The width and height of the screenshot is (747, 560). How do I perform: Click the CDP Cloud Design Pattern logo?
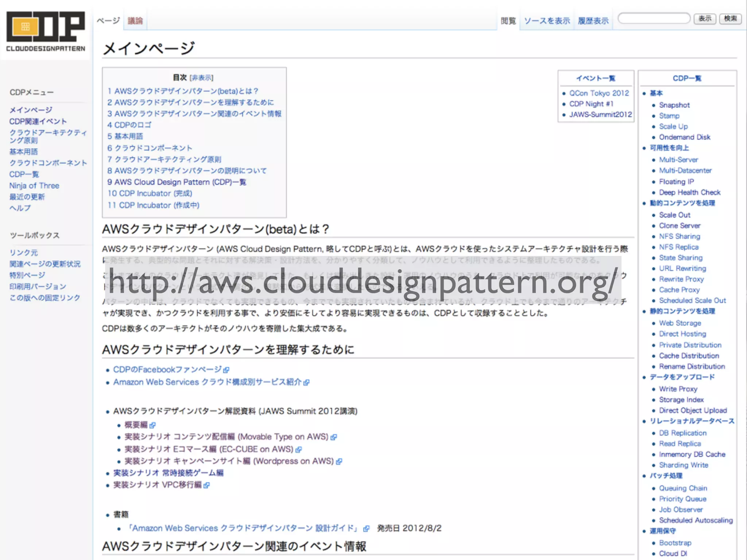[x=46, y=32]
